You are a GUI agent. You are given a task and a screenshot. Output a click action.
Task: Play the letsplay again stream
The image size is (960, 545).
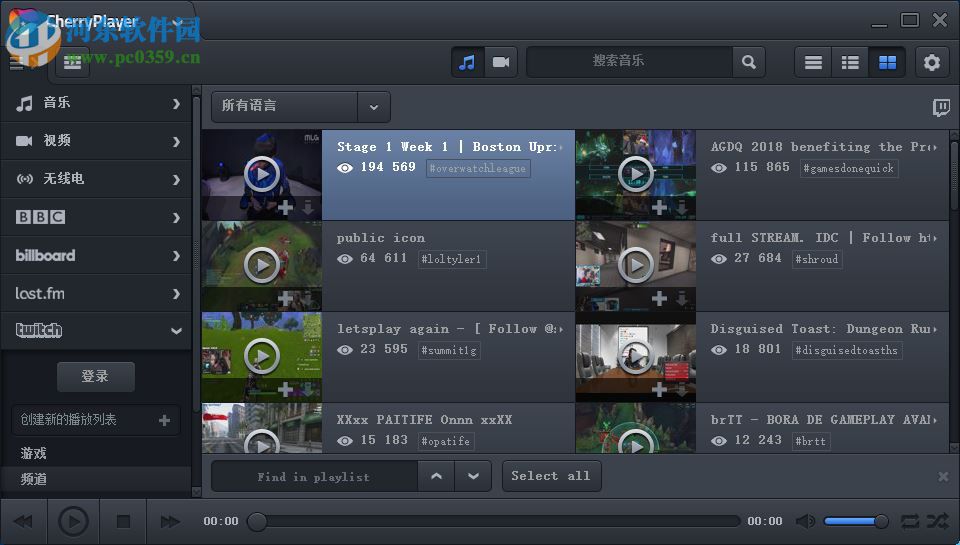262,356
